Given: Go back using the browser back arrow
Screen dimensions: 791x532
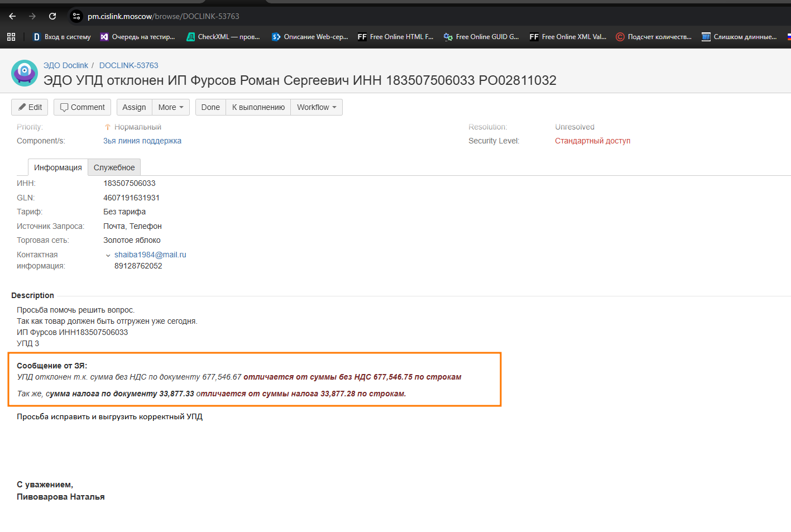Looking at the screenshot, I should [12, 16].
